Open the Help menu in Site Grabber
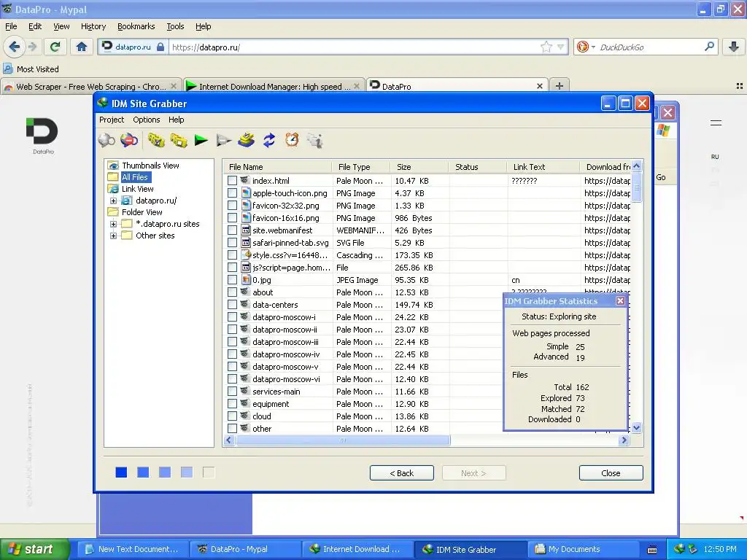This screenshot has width=747, height=560. (176, 120)
